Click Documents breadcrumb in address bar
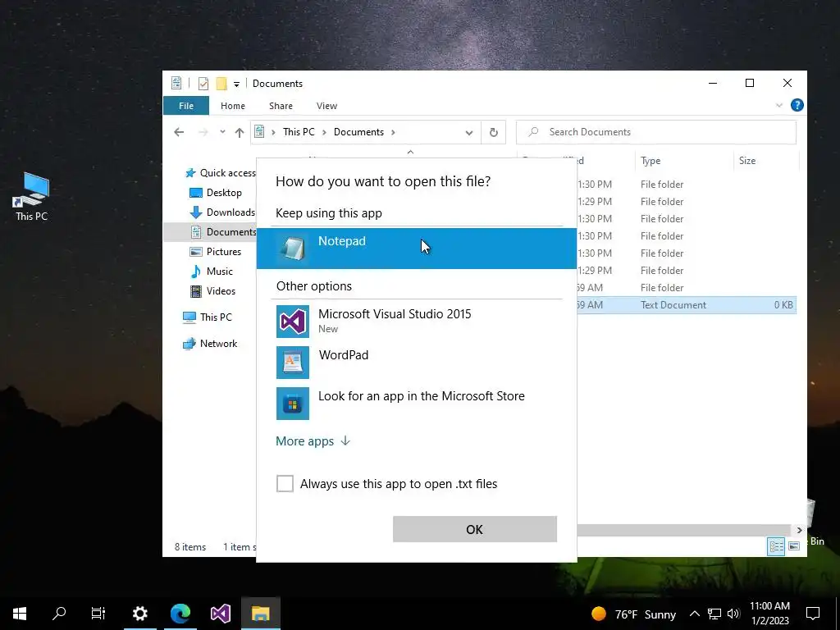Screen dimensions: 840x630 pos(358,132)
